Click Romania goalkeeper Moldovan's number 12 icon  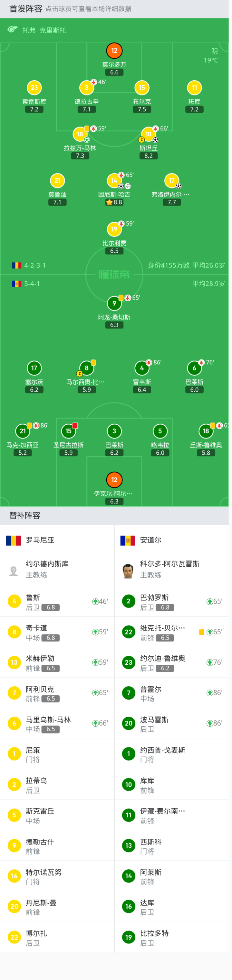pos(114,51)
